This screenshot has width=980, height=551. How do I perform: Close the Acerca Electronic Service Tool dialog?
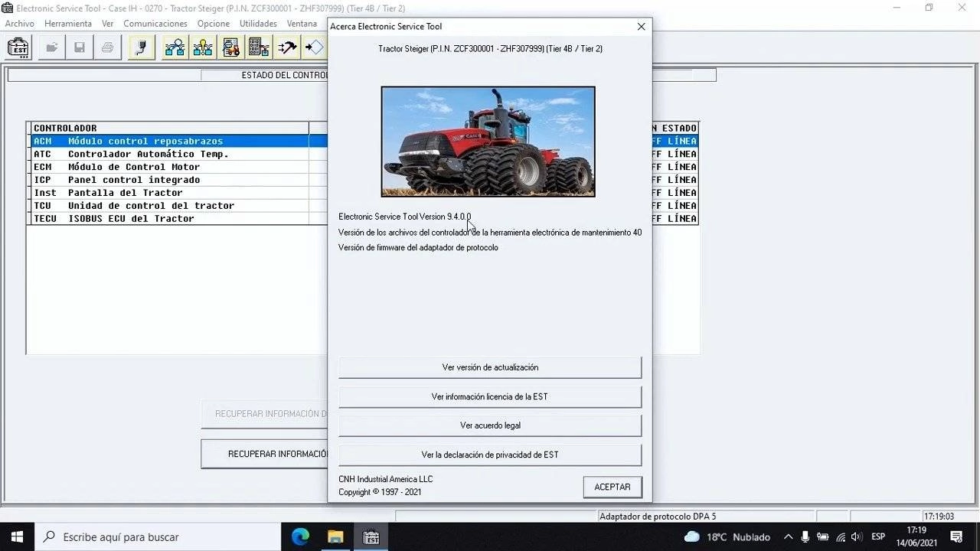pyautogui.click(x=641, y=26)
